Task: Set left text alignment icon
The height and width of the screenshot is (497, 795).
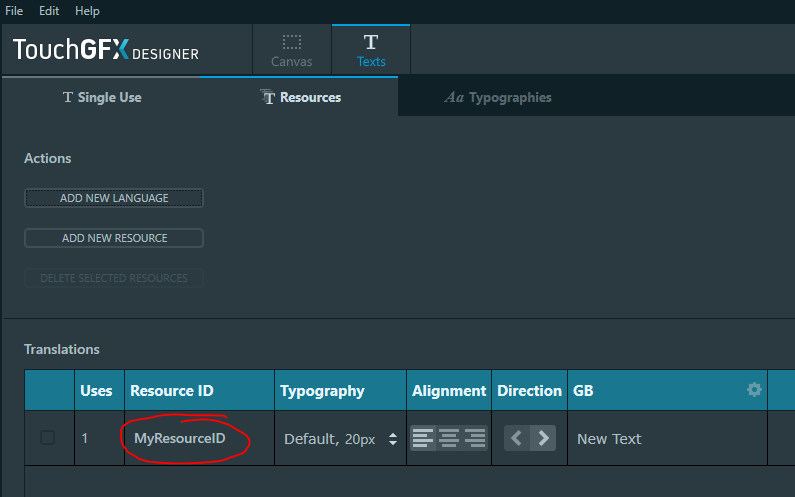Action: click(423, 438)
